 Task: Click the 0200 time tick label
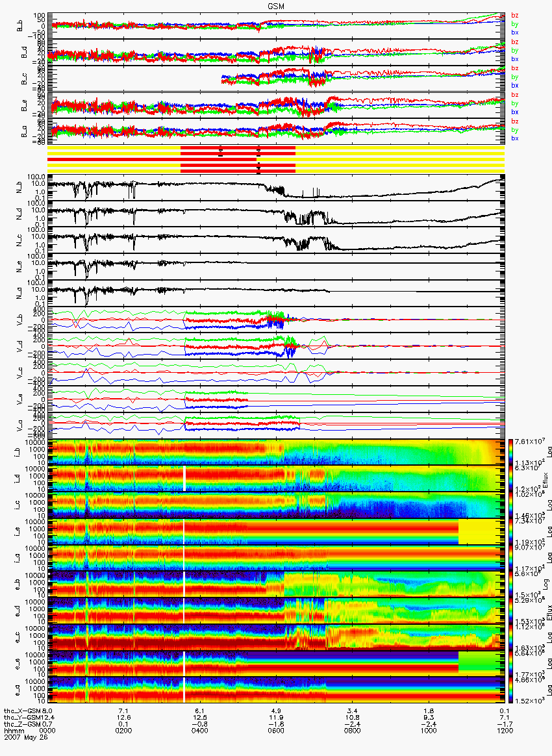pyautogui.click(x=125, y=731)
